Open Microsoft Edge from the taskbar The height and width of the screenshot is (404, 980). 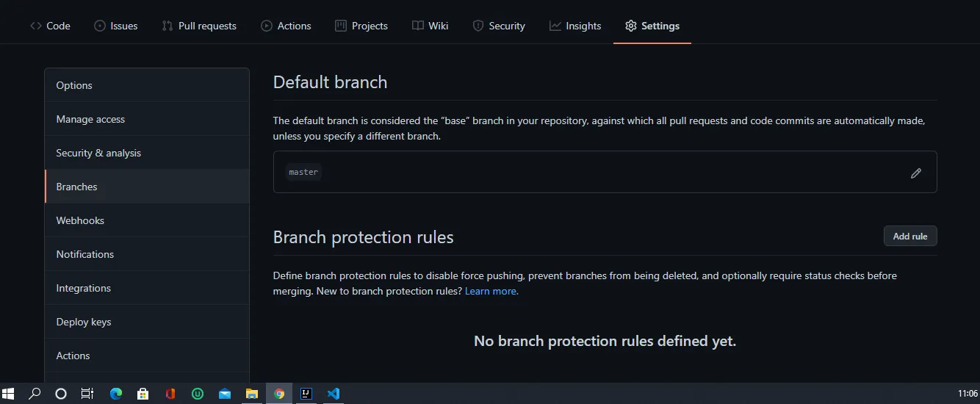[x=116, y=394]
